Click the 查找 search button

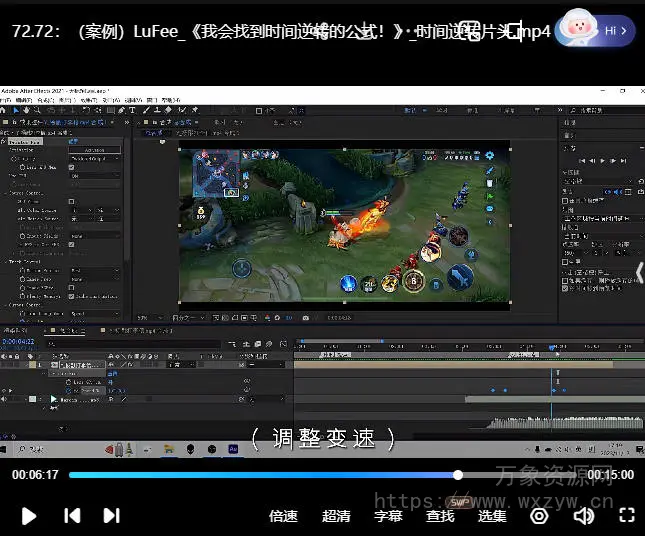click(x=440, y=516)
